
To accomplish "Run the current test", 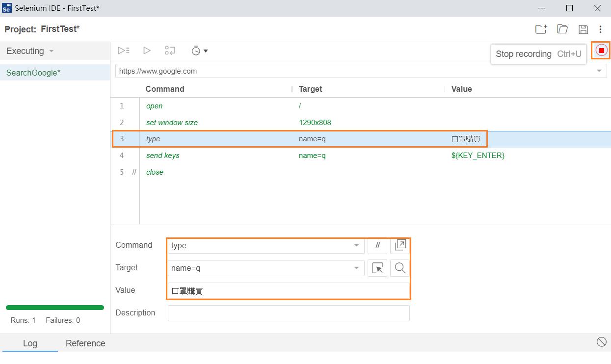I will click(147, 51).
